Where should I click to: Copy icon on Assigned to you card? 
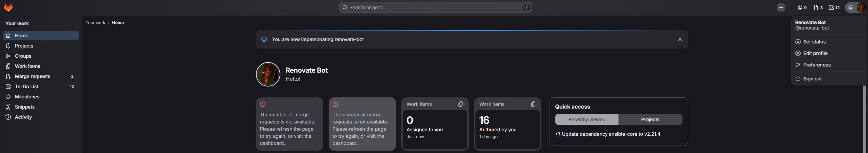pyautogui.click(x=461, y=104)
